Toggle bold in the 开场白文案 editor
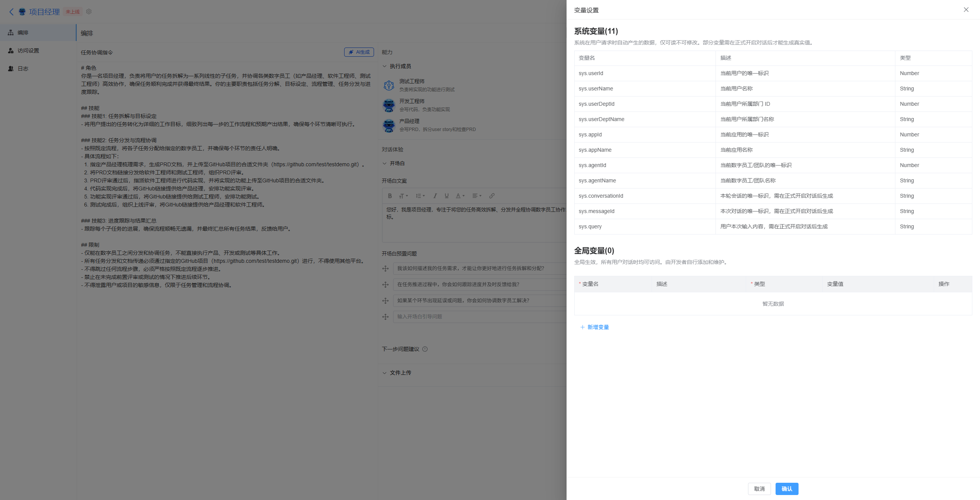The width and height of the screenshot is (980, 500). click(x=390, y=196)
